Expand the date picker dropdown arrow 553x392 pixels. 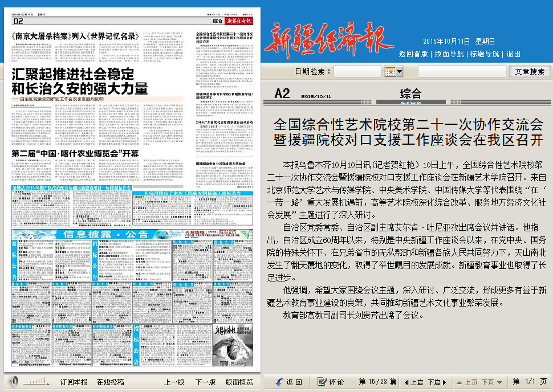point(400,72)
